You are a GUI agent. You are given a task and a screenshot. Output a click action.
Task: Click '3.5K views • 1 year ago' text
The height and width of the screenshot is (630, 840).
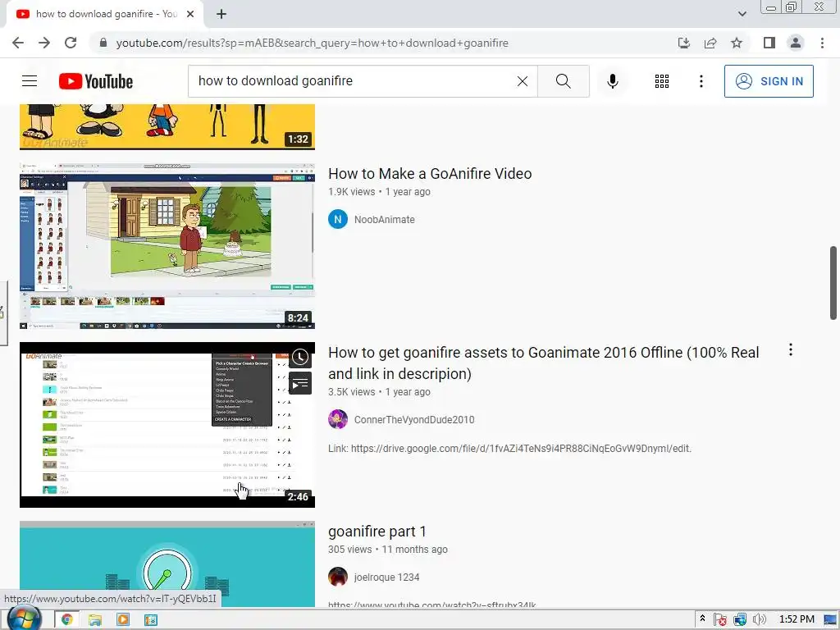coord(379,392)
